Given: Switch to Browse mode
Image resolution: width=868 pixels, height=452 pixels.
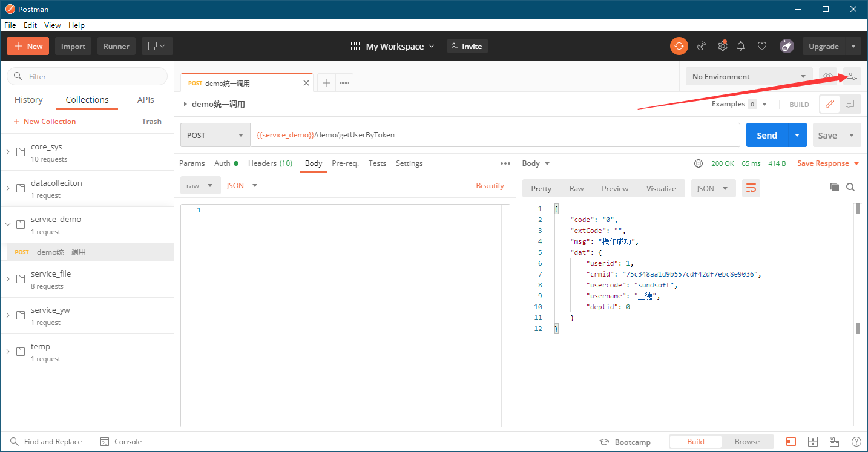Looking at the screenshot, I should click(x=747, y=442).
